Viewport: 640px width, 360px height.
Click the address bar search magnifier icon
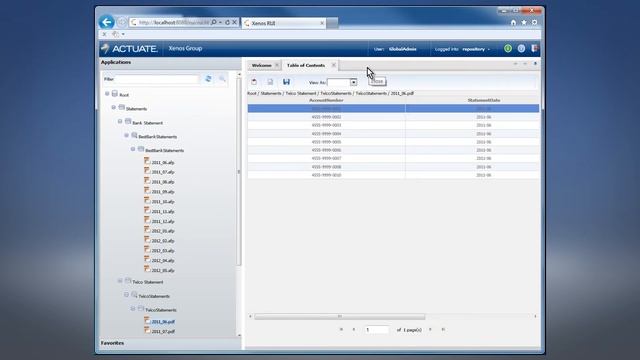[213, 22]
